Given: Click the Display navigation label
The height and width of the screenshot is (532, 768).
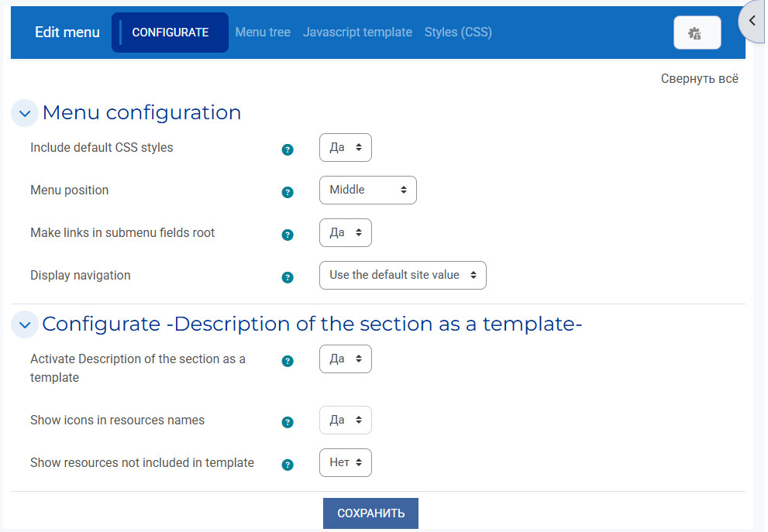Looking at the screenshot, I should 81,275.
